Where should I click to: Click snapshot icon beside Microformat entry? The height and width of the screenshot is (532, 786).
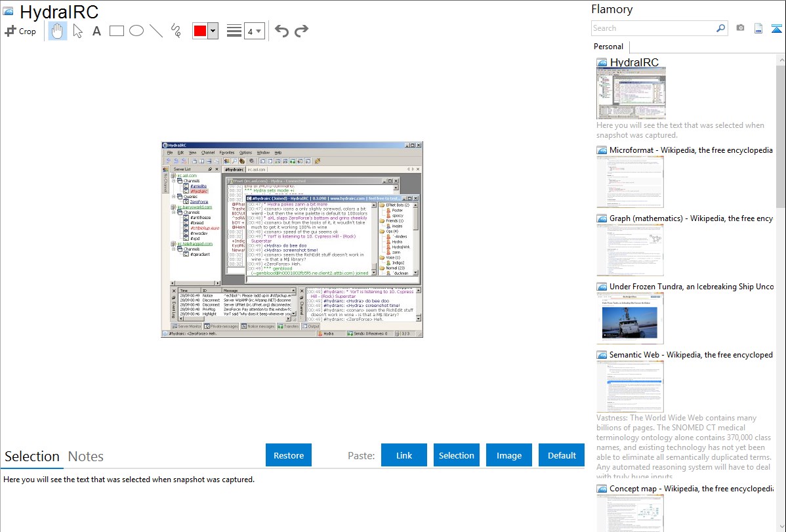coord(602,150)
